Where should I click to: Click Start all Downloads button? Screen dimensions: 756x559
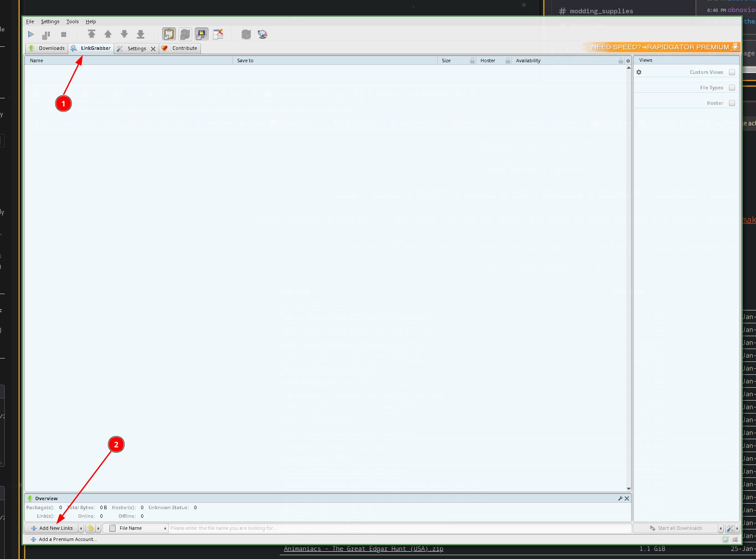click(x=676, y=528)
